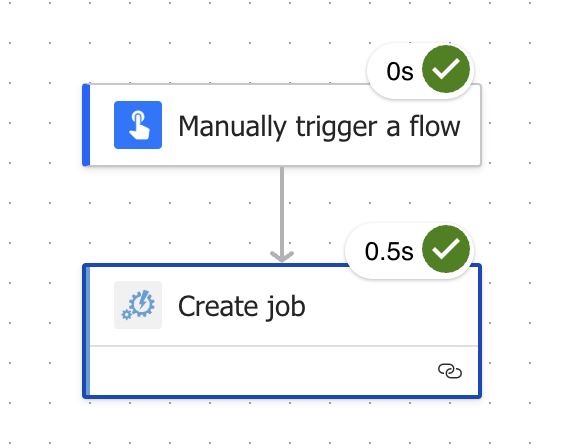Click the green checkmark on Create job
This screenshot has height=448, width=562.
[446, 249]
